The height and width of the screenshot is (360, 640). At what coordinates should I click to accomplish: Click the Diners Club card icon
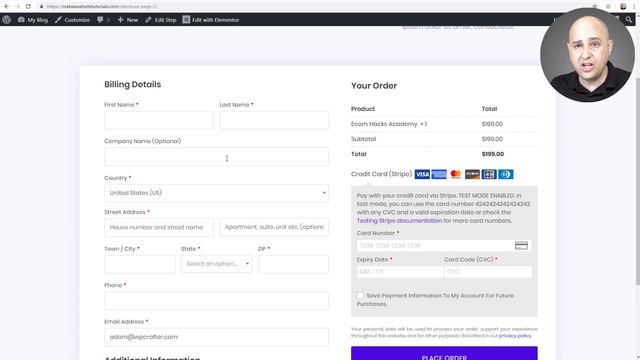click(x=506, y=174)
